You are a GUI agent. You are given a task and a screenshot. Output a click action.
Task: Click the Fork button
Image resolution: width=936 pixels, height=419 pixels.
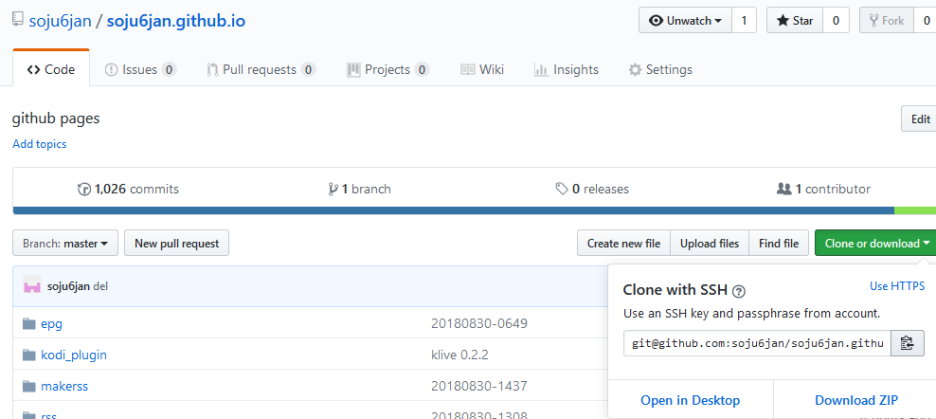(886, 20)
